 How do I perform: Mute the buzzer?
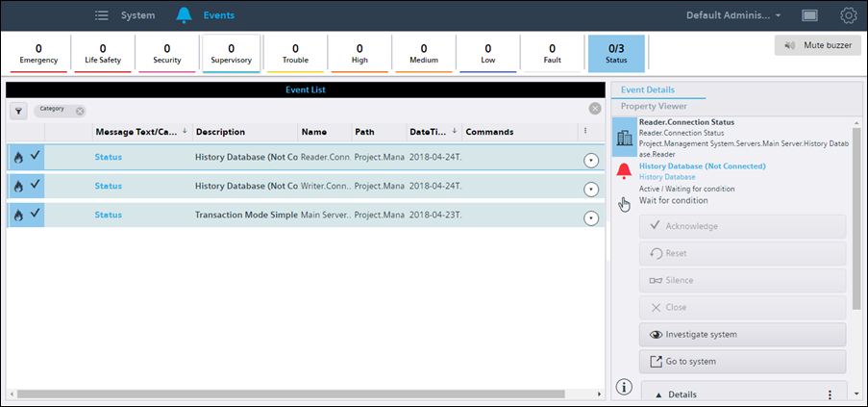817,45
